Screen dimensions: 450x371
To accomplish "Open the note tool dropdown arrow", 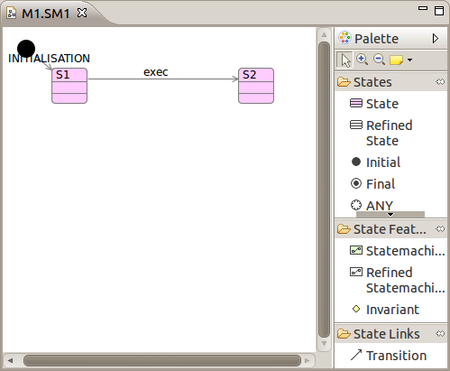I will (x=410, y=60).
